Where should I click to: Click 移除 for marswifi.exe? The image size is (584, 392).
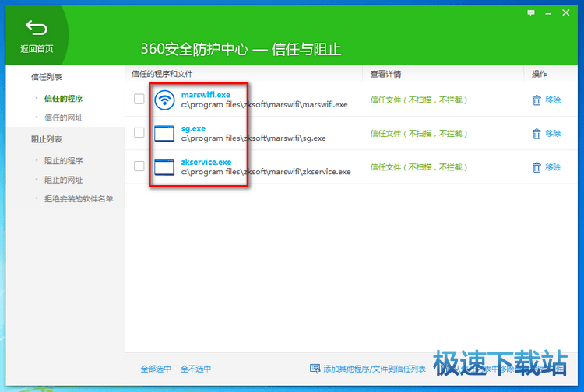(553, 100)
